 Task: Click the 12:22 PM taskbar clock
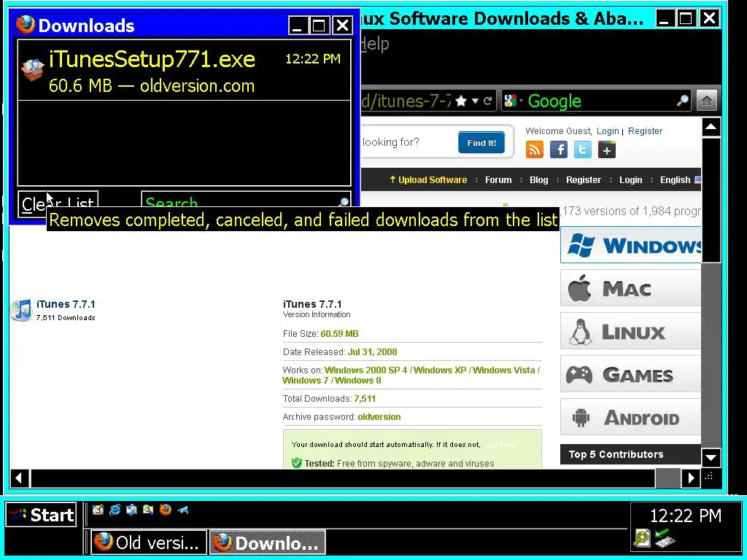[x=686, y=516]
